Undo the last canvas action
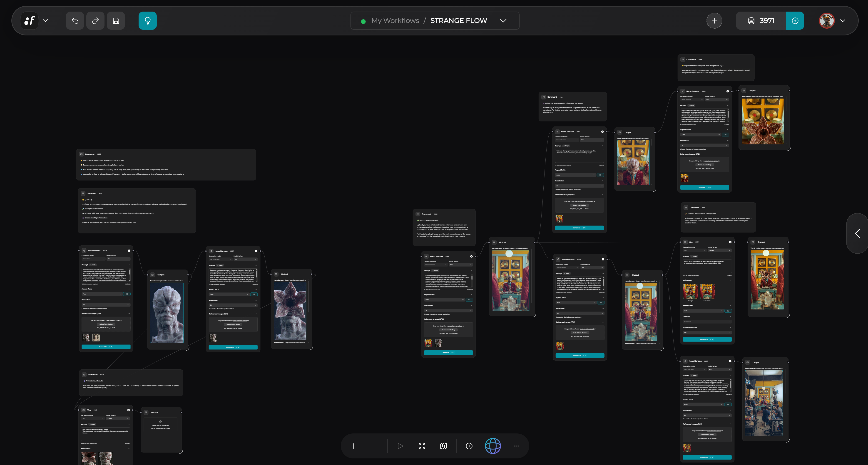Viewport: 868px width, 465px height. click(x=75, y=20)
